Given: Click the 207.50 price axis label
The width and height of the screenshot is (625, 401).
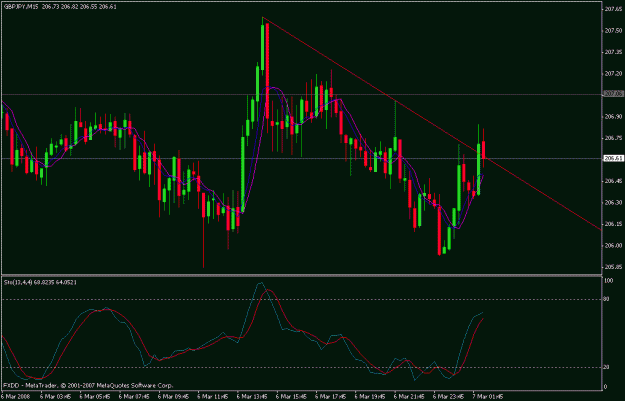Looking at the screenshot, I should coord(613,31).
